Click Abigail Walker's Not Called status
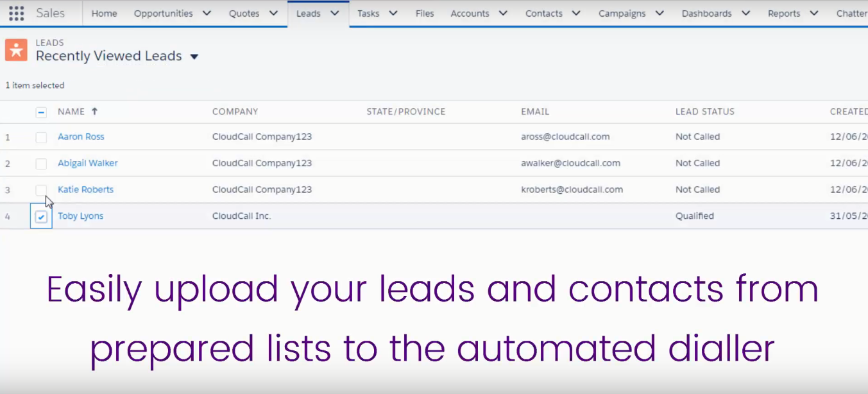868x394 pixels. [698, 163]
